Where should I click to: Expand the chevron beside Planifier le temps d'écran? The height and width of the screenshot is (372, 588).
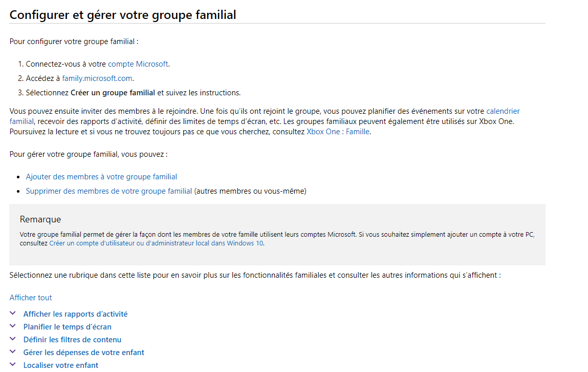coord(13,326)
